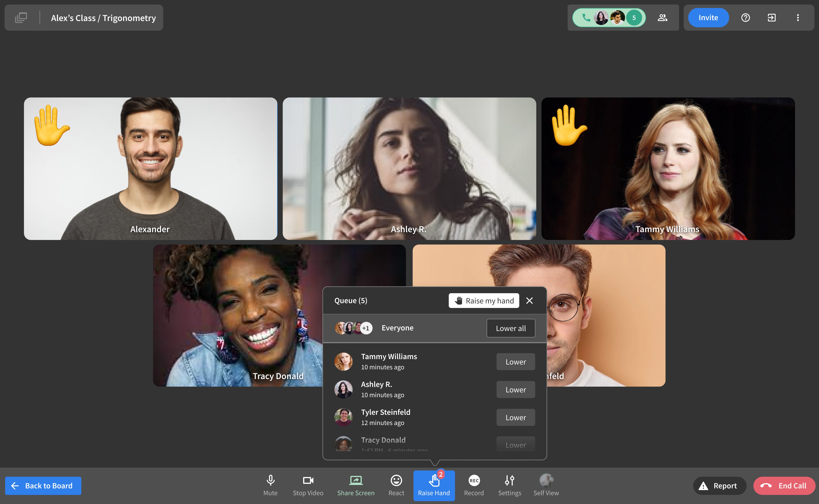The height and width of the screenshot is (504, 819).
Task: Open call Settings
Action: pyautogui.click(x=510, y=486)
